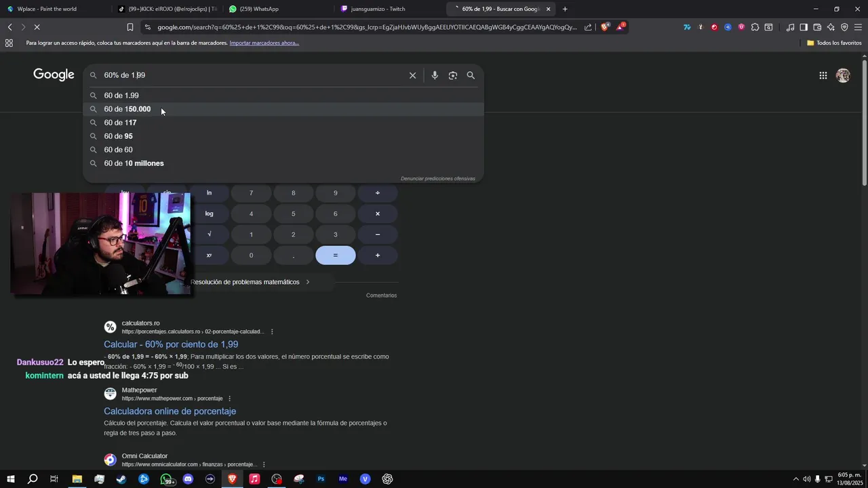Open the Todos los favoritos folder
Viewport: 868px width, 488px height.
click(834, 43)
